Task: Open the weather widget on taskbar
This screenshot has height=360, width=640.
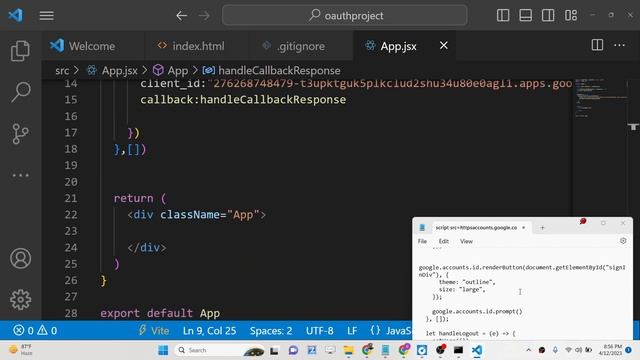Action: coord(20,350)
